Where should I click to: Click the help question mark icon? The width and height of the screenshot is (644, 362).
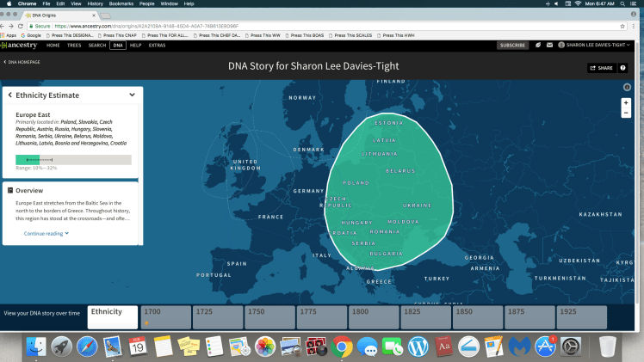coord(623,67)
